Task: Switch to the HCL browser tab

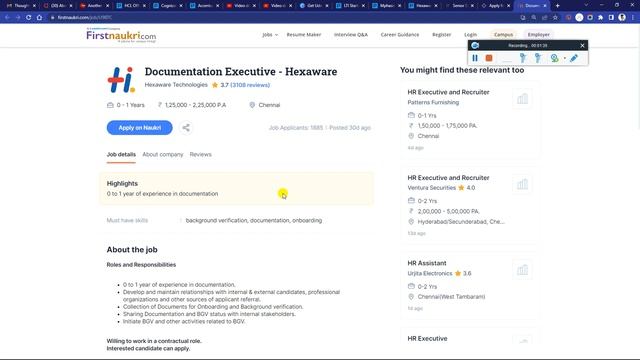Action: tap(131, 6)
